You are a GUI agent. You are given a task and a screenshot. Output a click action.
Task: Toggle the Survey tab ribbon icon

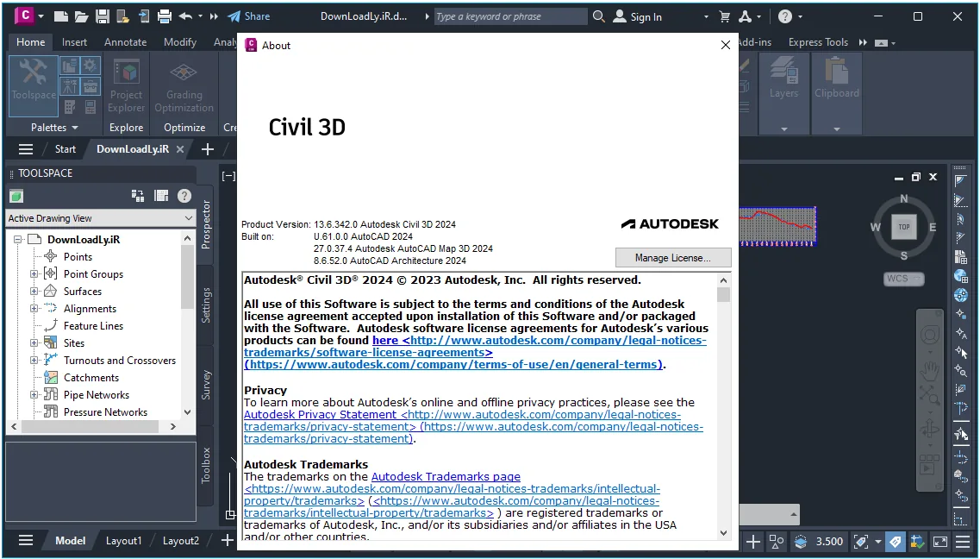tap(70, 85)
